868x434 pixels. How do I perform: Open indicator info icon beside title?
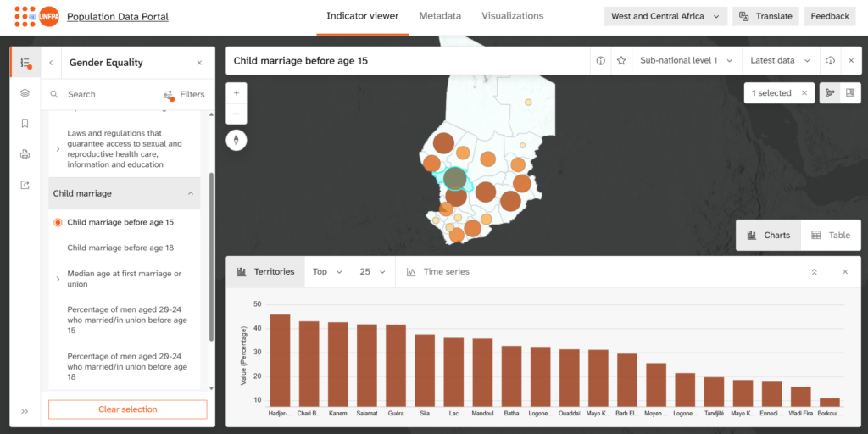point(601,61)
